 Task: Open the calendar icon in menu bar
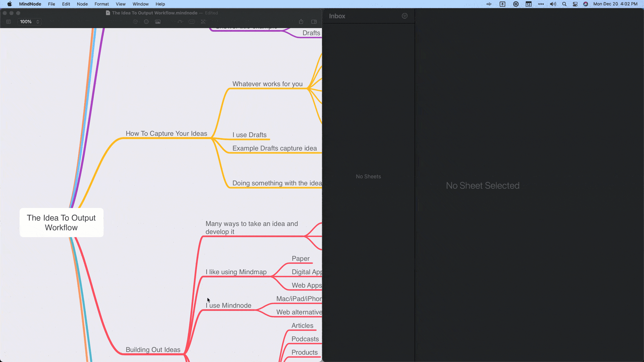click(528, 4)
